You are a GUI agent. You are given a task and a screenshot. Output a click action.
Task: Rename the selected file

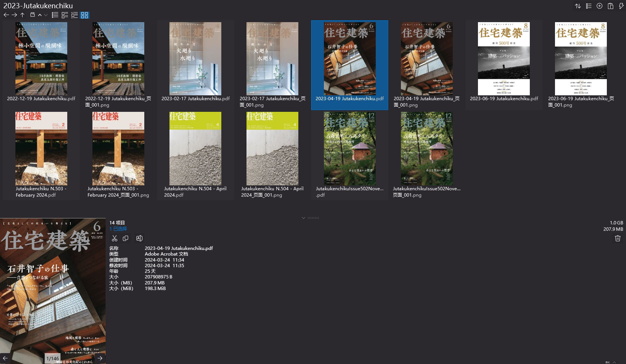(x=139, y=238)
